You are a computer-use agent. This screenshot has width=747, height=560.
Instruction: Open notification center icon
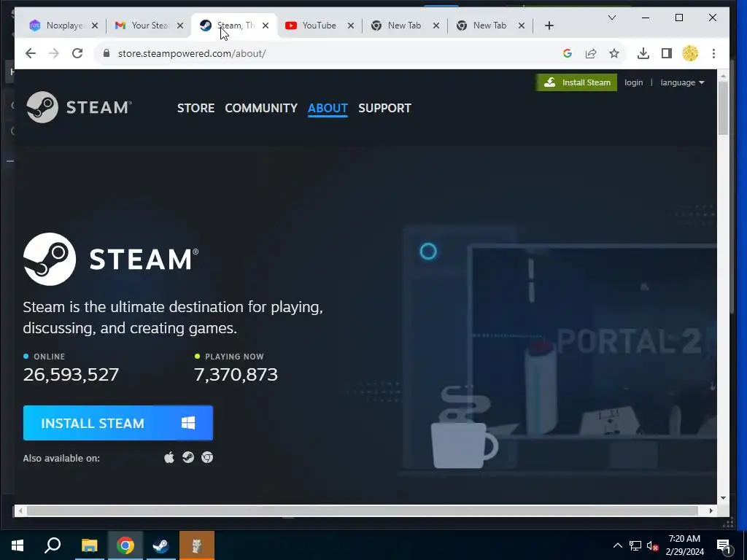tap(724, 546)
